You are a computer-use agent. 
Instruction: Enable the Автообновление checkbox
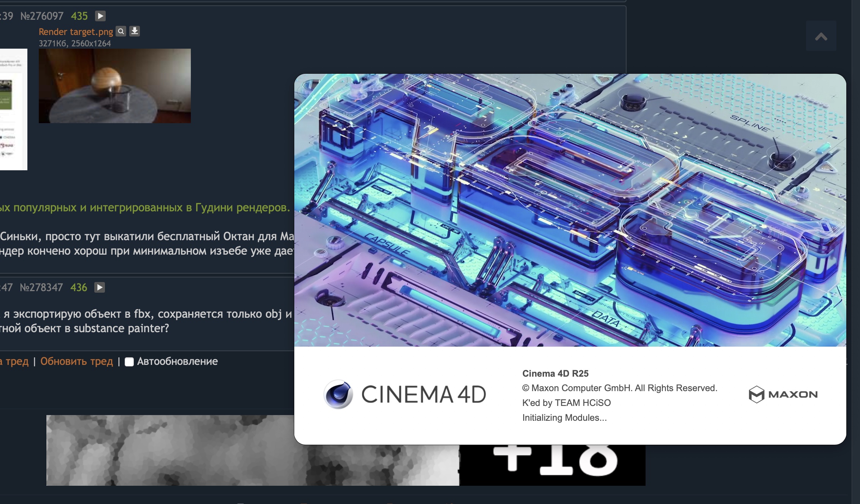[x=129, y=362]
